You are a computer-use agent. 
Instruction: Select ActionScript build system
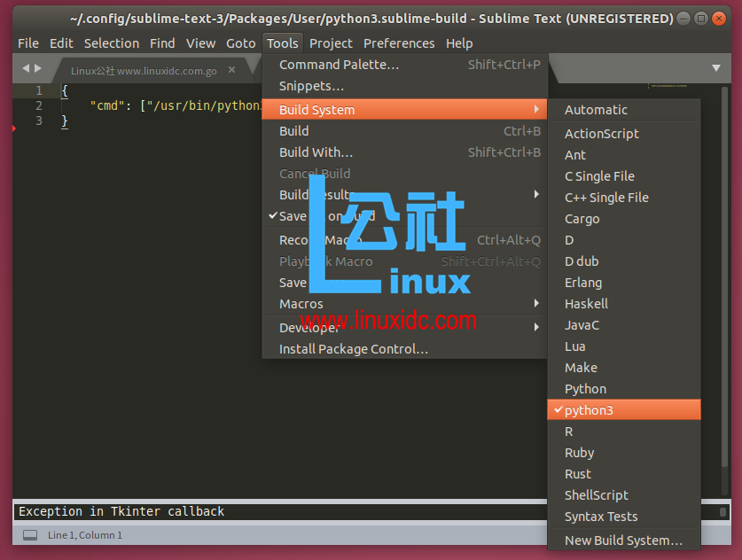(624, 134)
